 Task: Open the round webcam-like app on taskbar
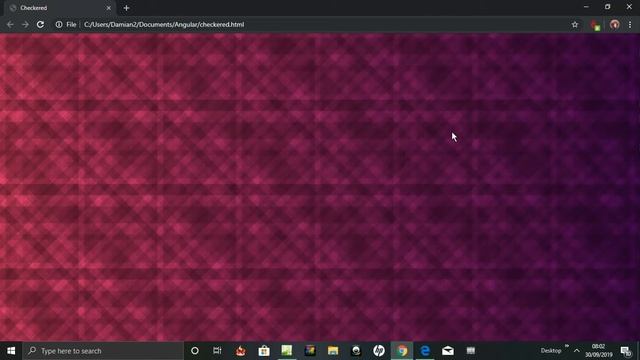[x=356, y=351]
